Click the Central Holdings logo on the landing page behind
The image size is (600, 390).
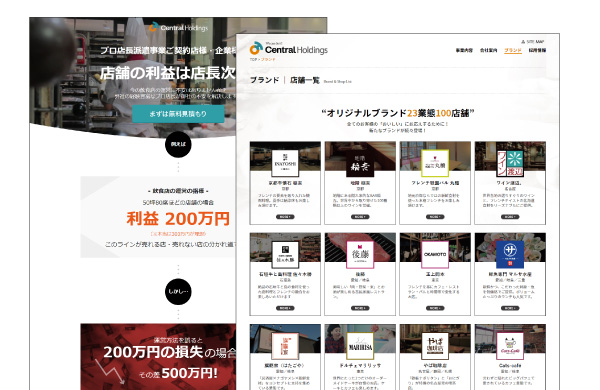click(178, 27)
